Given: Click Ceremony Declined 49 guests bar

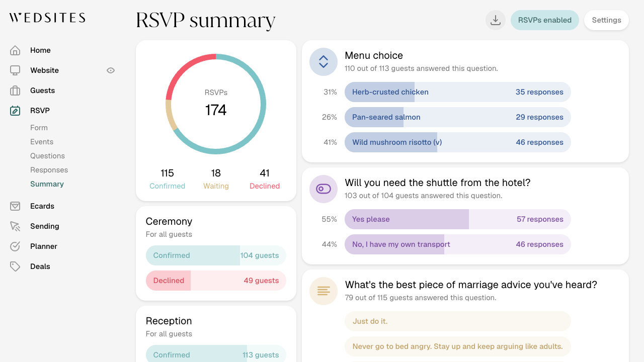Looking at the screenshot, I should 216,281.
